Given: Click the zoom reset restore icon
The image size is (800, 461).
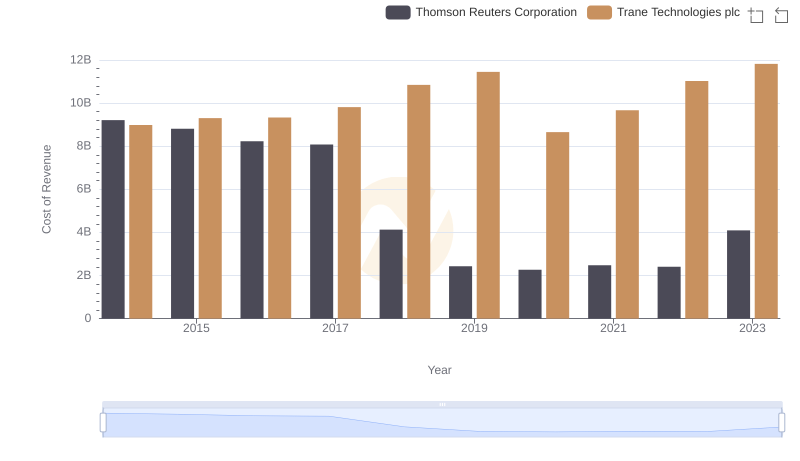Looking at the screenshot, I should [x=781, y=15].
